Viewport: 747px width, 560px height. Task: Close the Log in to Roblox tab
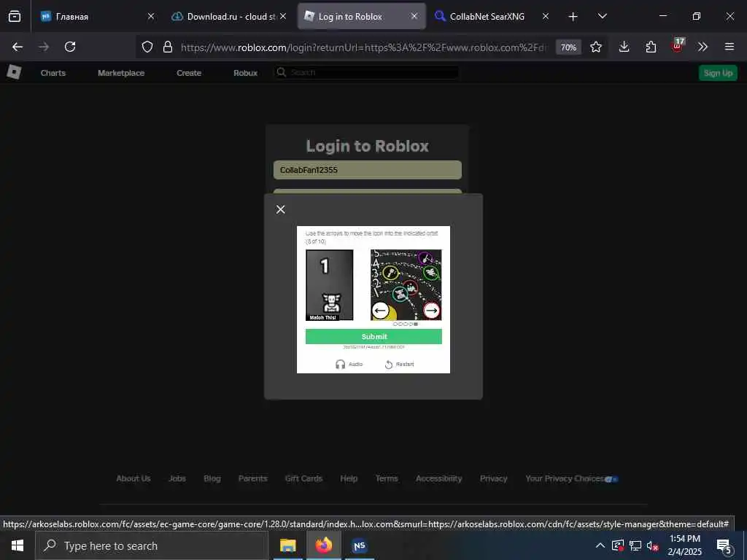click(x=414, y=16)
